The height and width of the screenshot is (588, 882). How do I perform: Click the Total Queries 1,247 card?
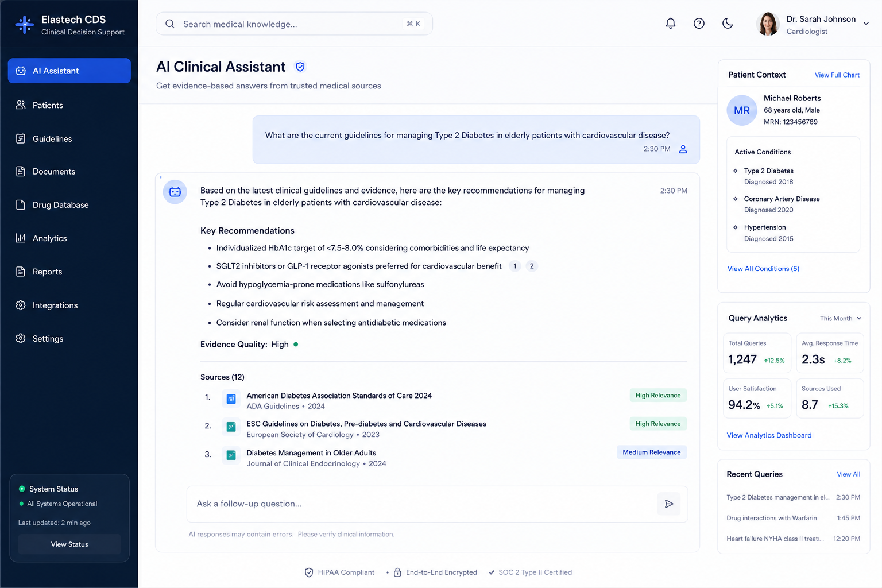coord(757,353)
